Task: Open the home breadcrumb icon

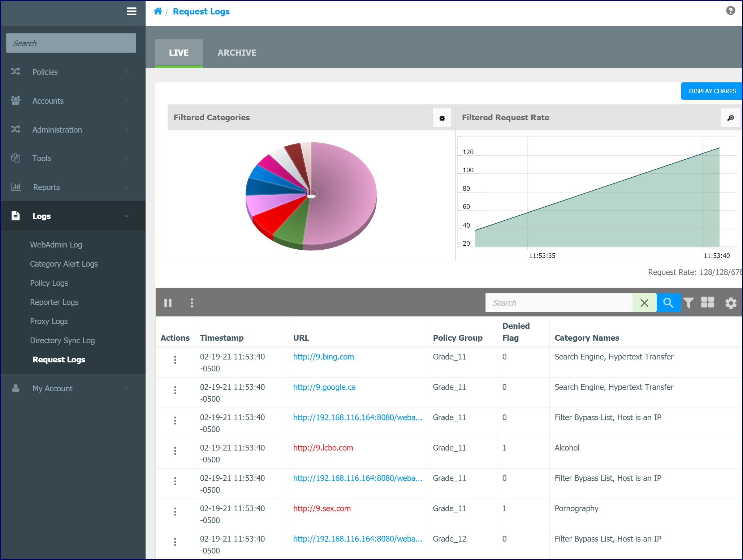Action: (158, 11)
